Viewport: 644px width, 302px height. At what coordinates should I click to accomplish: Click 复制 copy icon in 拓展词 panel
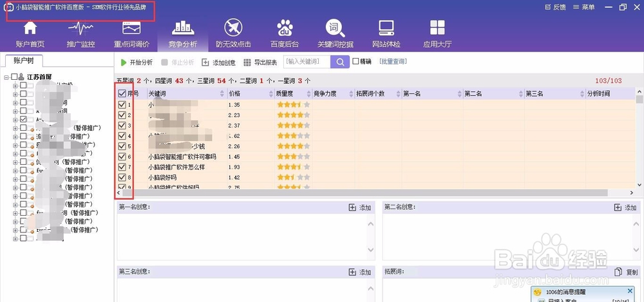coord(618,272)
